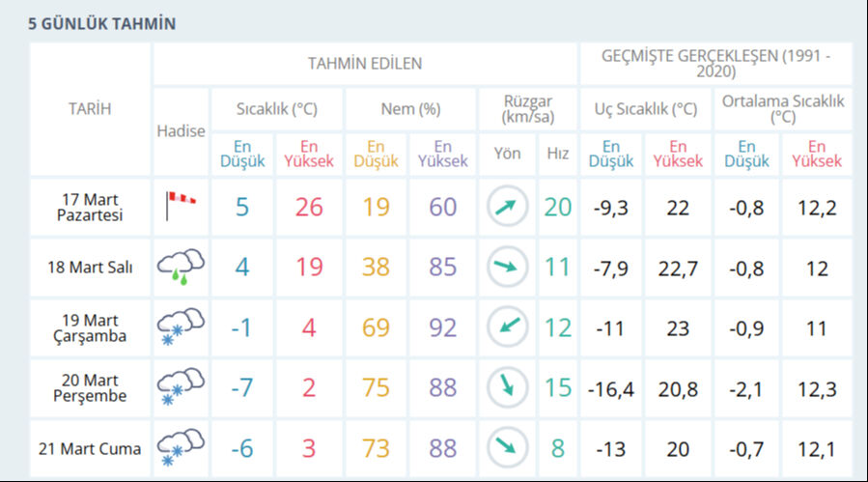868x482 pixels.
Task: Click the 'Rüzgar (km/sa)' column header
Action: click(x=528, y=109)
